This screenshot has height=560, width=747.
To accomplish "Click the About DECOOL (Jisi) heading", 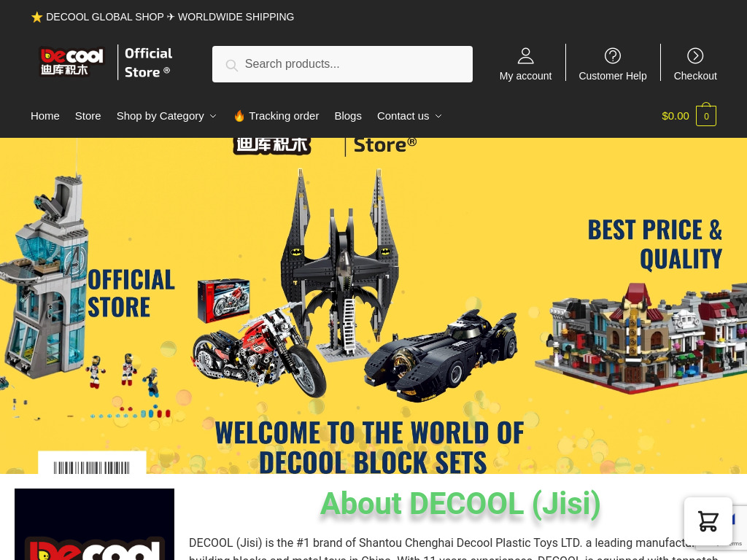I will 460,503.
